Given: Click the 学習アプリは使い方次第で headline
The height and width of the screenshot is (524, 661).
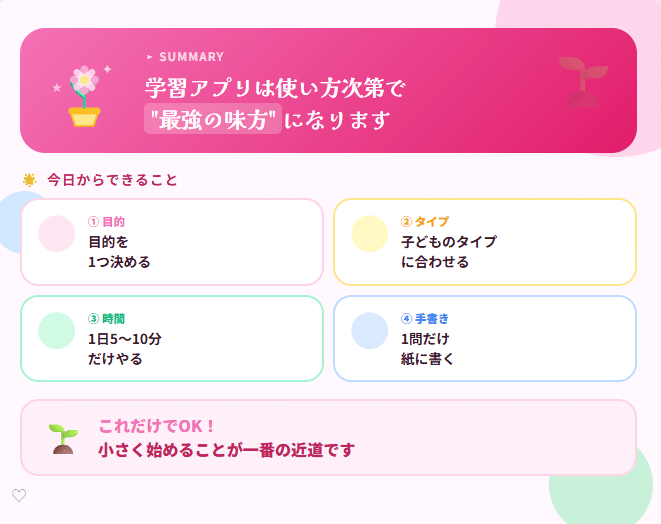Looking at the screenshot, I should 275,88.
